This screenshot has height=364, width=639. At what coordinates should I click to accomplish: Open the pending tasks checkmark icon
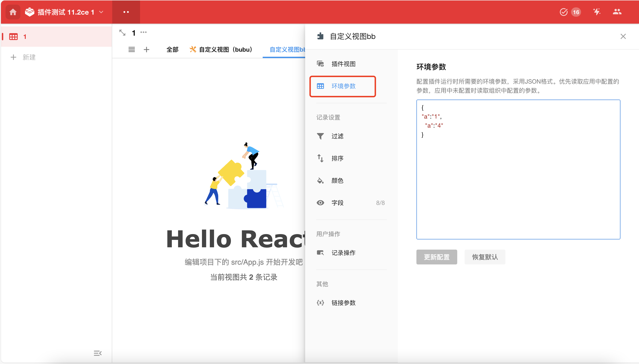coord(563,12)
